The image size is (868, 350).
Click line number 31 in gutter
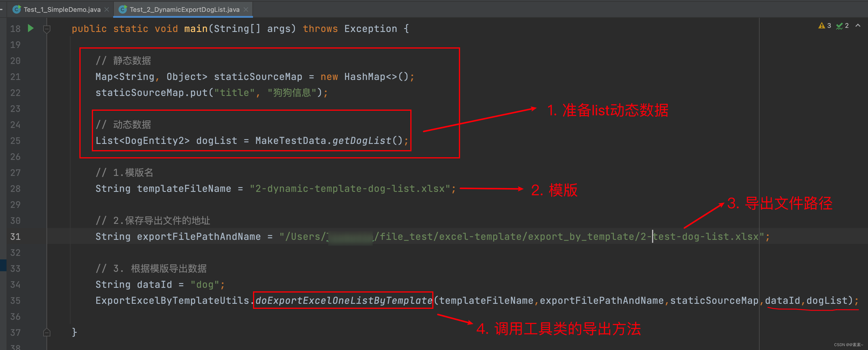click(x=15, y=237)
